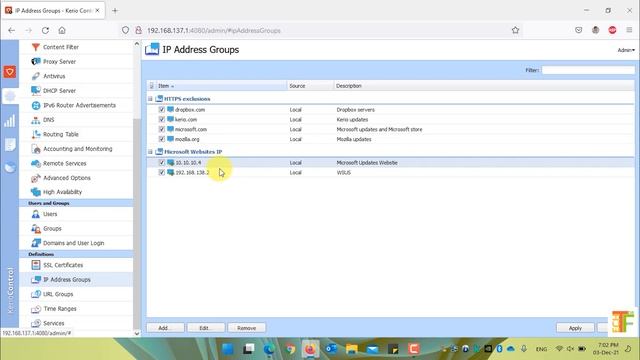Open Firefox from the taskbar

point(310,349)
